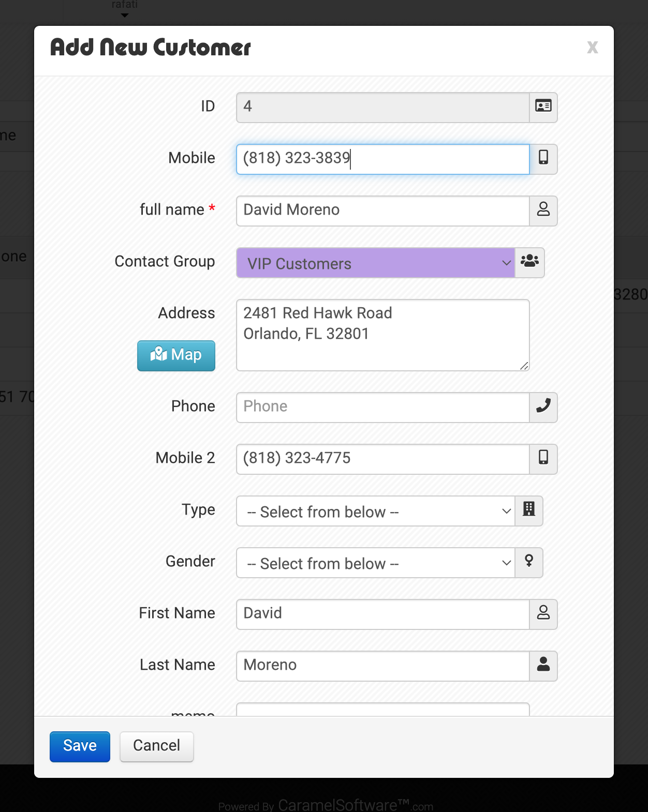Expand the Type select dropdown
Image resolution: width=648 pixels, height=812 pixels.
pyautogui.click(x=376, y=511)
